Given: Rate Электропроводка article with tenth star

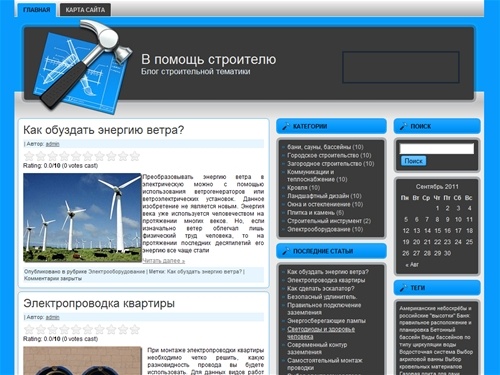Looking at the screenshot, I should click(134, 329).
